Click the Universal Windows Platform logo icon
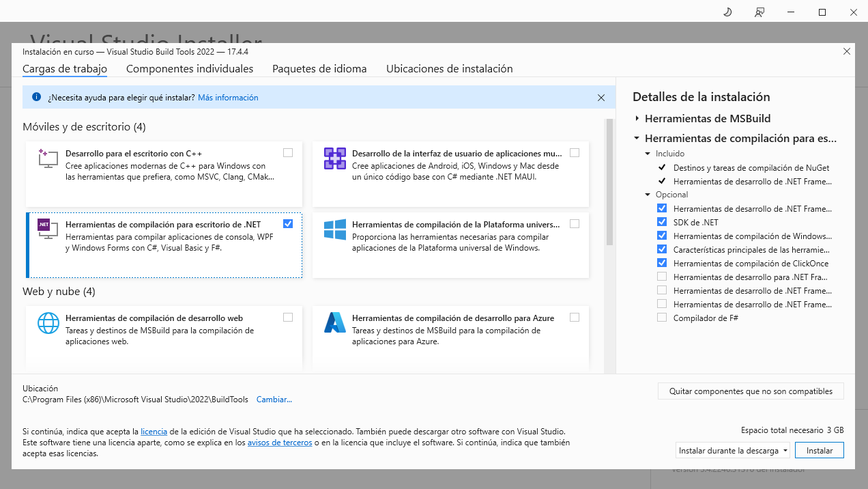Viewport: 868px width, 489px height. coord(335,229)
